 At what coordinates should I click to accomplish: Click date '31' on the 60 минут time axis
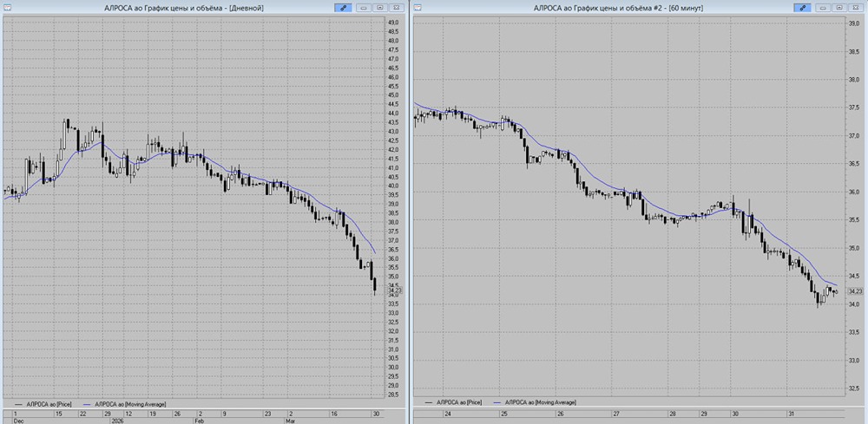791,414
